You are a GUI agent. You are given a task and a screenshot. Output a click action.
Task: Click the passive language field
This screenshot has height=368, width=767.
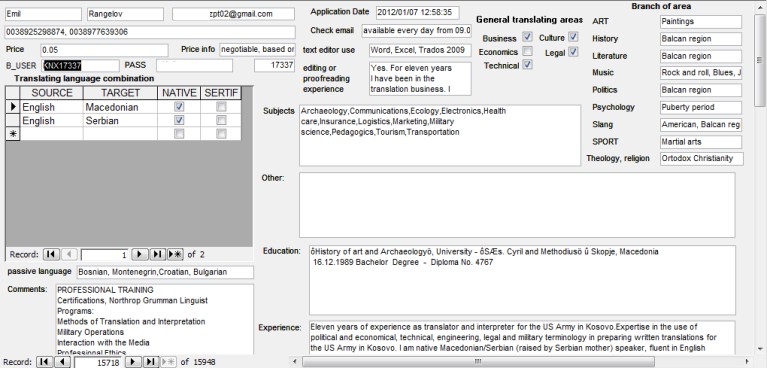pos(165,273)
